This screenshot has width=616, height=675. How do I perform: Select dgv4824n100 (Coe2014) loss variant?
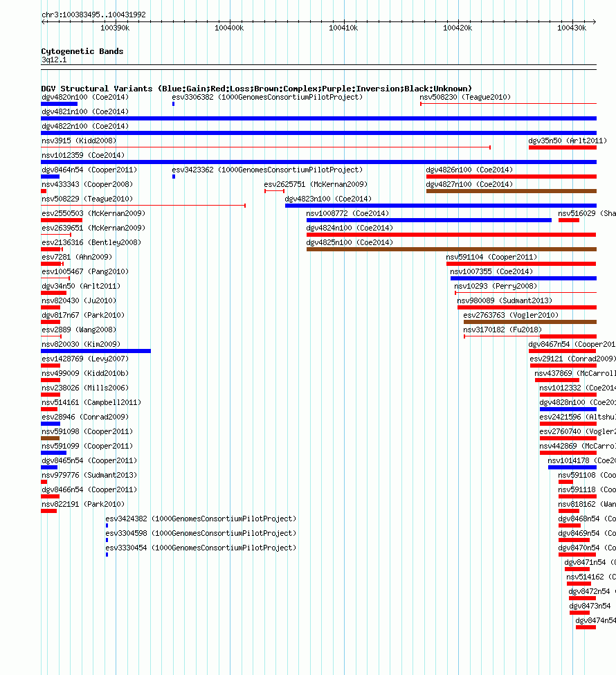coord(350,228)
